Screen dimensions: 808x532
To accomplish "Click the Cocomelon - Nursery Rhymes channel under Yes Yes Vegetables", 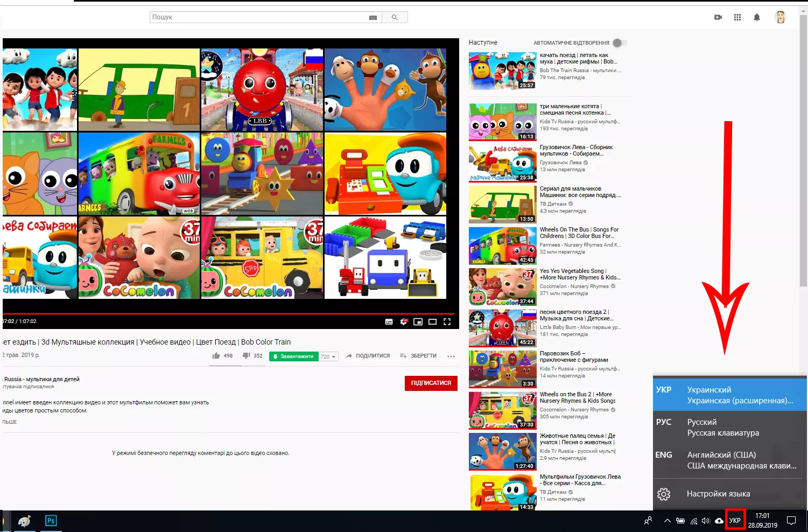I will pos(574,286).
